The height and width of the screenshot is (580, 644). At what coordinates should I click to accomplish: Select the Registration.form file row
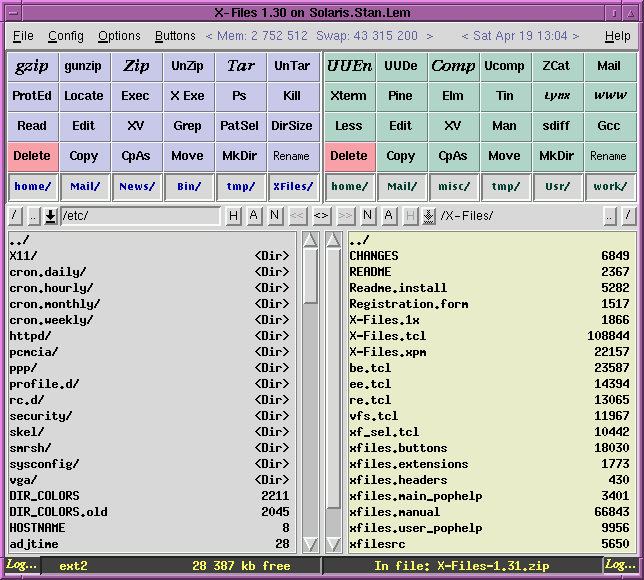tap(490, 304)
